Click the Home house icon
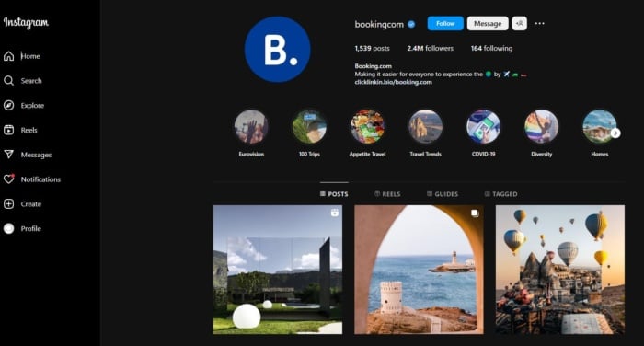The image size is (644, 346). (8, 56)
